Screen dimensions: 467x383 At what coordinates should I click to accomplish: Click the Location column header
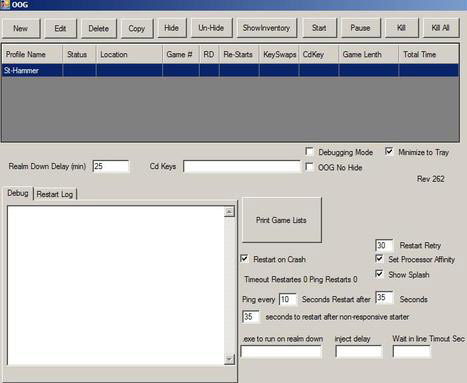pyautogui.click(x=129, y=54)
